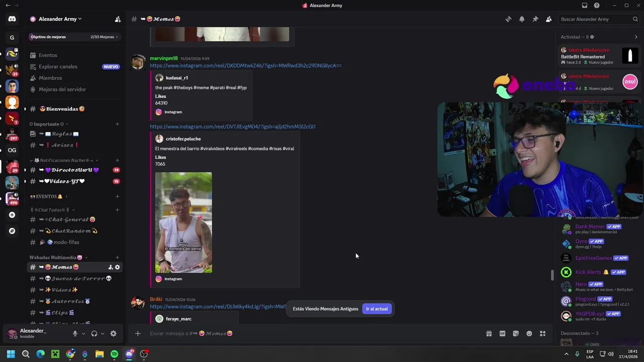This screenshot has height=362, width=644.
Task: Open Kick Alerts bot in member list
Action: [x=599, y=272]
